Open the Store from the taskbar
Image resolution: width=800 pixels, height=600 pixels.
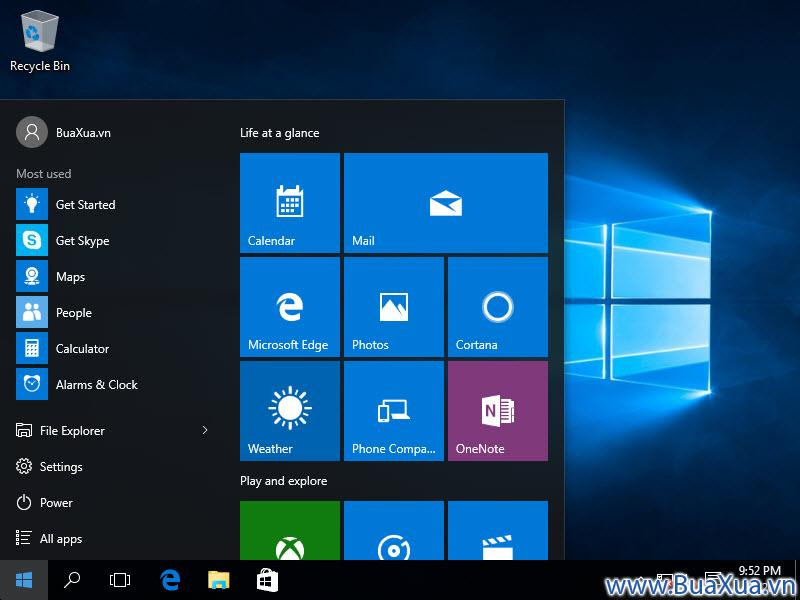pos(267,580)
